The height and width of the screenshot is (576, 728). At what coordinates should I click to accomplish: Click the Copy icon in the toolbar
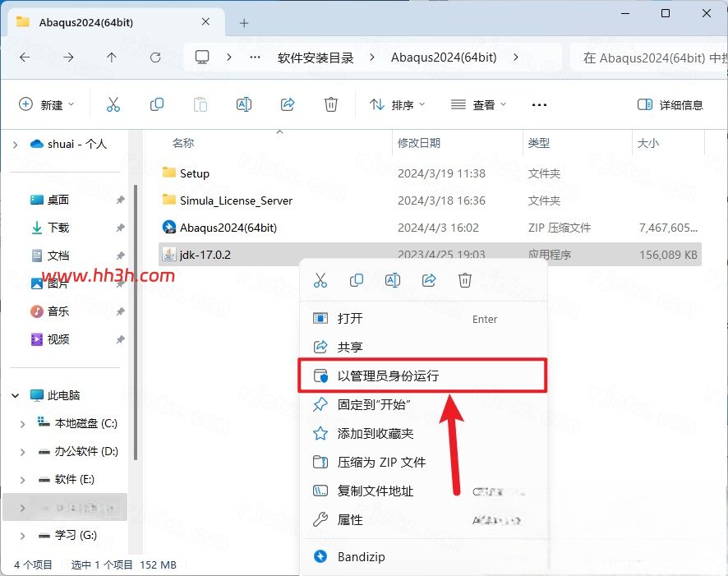(x=157, y=104)
